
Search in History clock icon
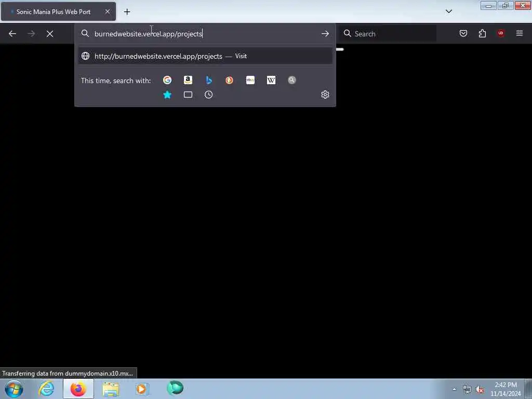[209, 95]
